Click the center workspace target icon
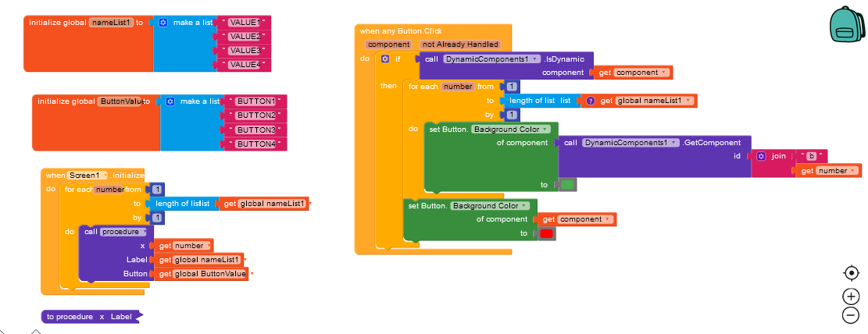This screenshot has height=334, width=868. point(851,273)
